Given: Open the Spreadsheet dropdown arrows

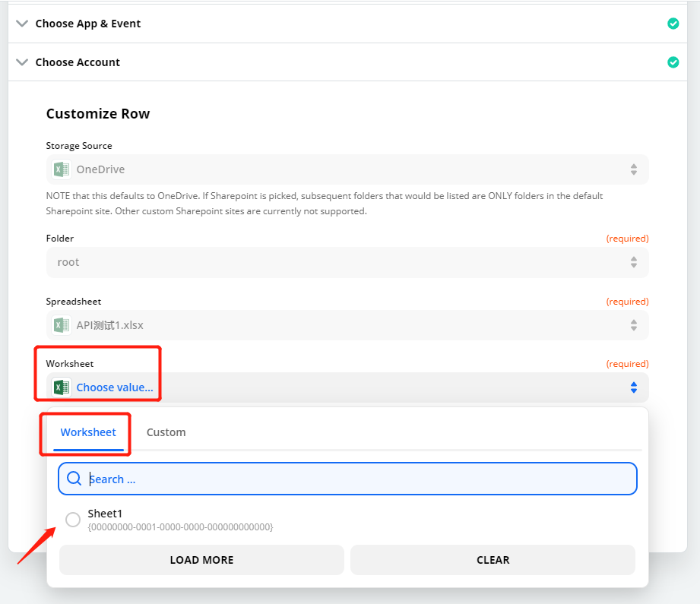Looking at the screenshot, I should tap(633, 325).
